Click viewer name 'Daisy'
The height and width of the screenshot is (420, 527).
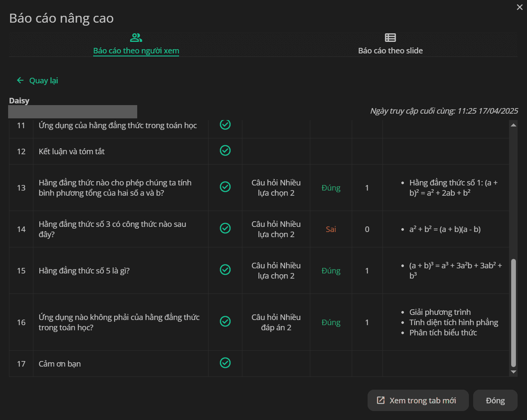(x=19, y=100)
